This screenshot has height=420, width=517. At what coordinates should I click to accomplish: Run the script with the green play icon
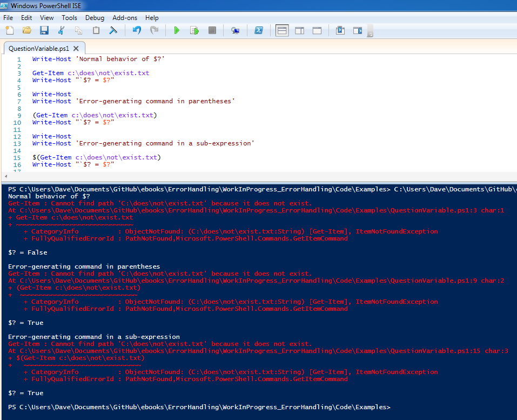[177, 30]
